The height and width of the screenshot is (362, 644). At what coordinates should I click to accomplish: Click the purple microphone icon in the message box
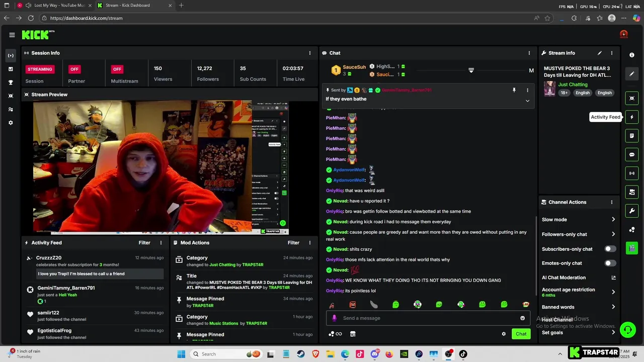coord(334,318)
